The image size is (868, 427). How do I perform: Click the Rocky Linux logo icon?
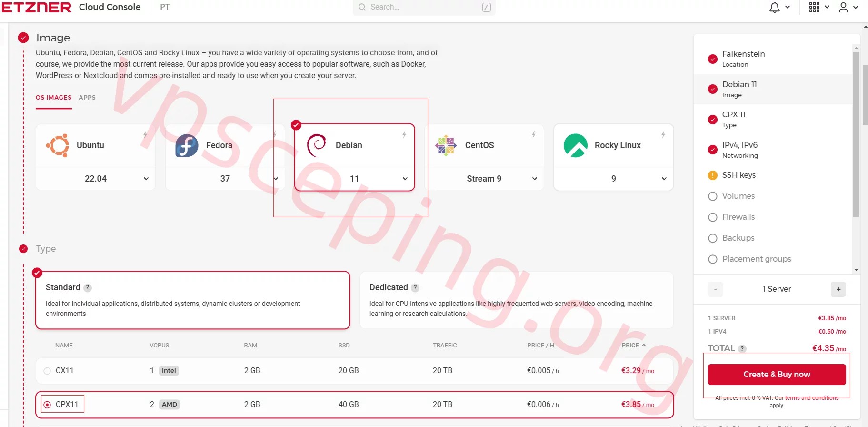coord(576,145)
